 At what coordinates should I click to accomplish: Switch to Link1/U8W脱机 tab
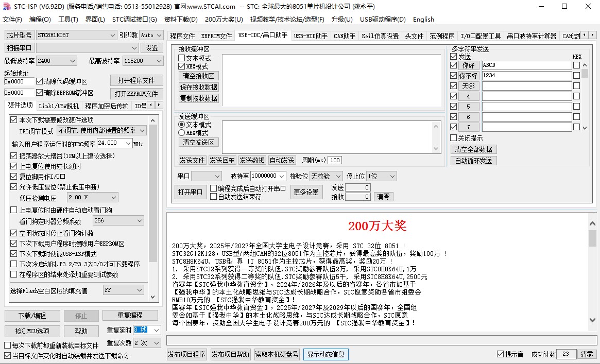pyautogui.click(x=59, y=106)
